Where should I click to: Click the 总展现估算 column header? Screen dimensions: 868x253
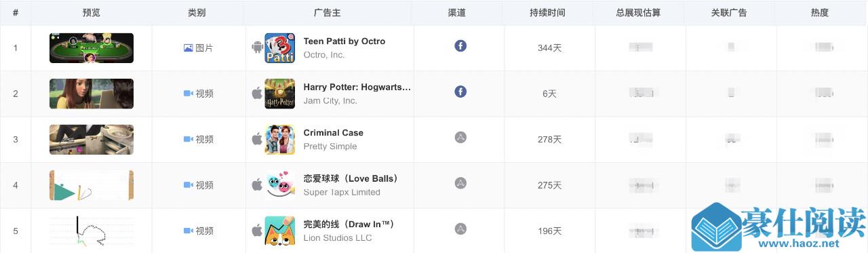pos(638,13)
